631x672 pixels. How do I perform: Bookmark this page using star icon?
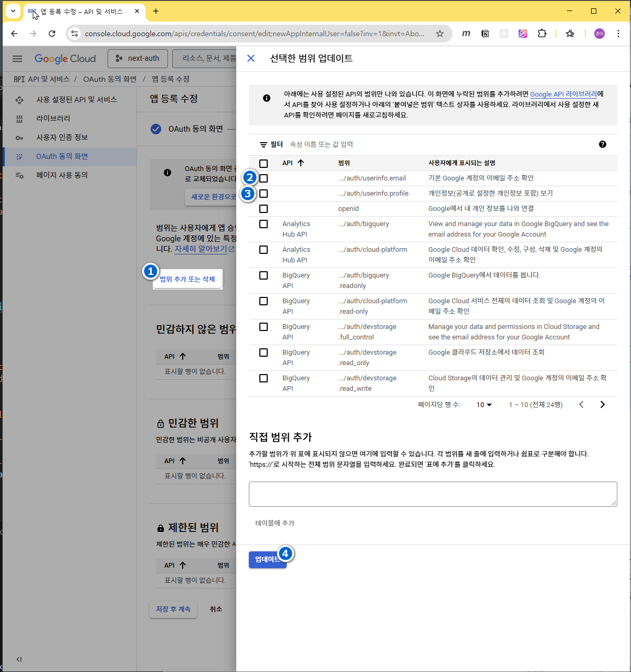pyautogui.click(x=439, y=34)
